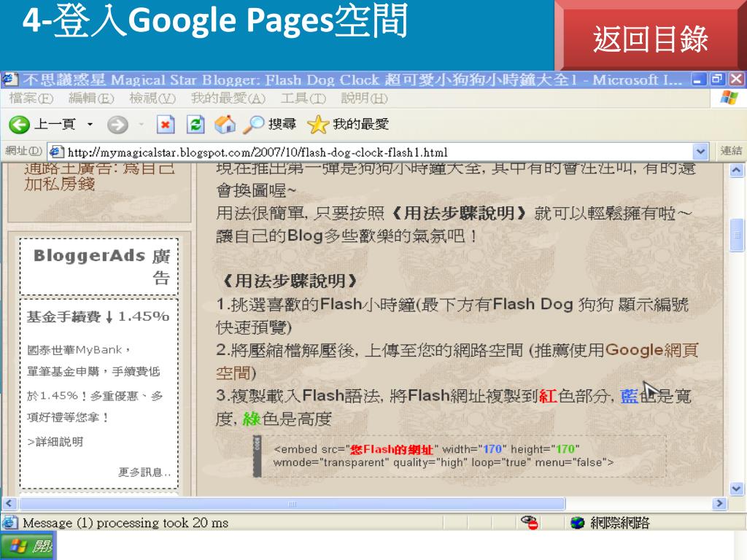Click the page icon inside the address bar
Screen dimensions: 747x560
[56, 152]
